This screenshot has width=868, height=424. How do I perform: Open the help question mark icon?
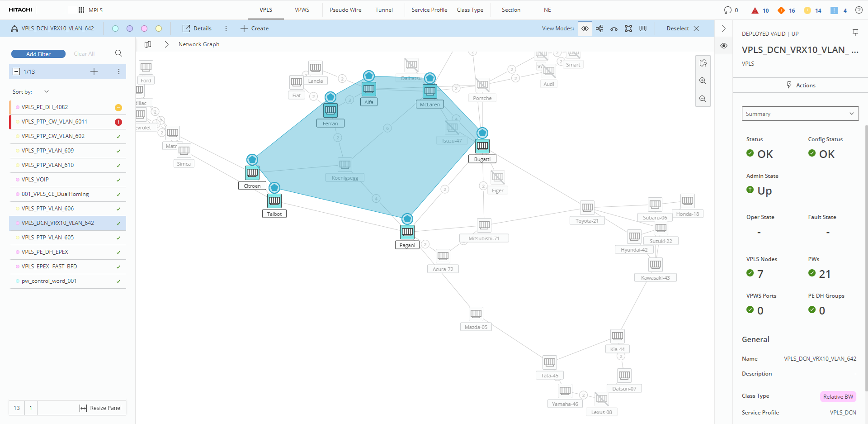(859, 10)
